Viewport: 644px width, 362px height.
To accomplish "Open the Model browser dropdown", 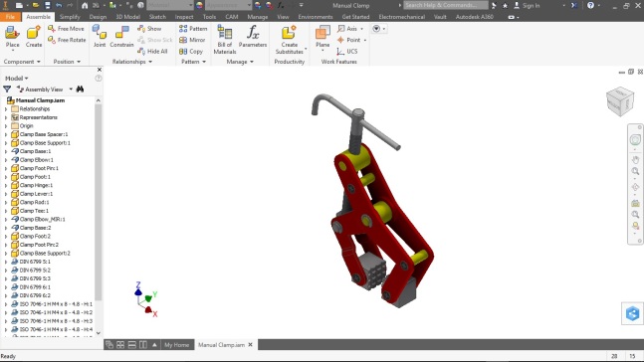I will click(x=17, y=78).
